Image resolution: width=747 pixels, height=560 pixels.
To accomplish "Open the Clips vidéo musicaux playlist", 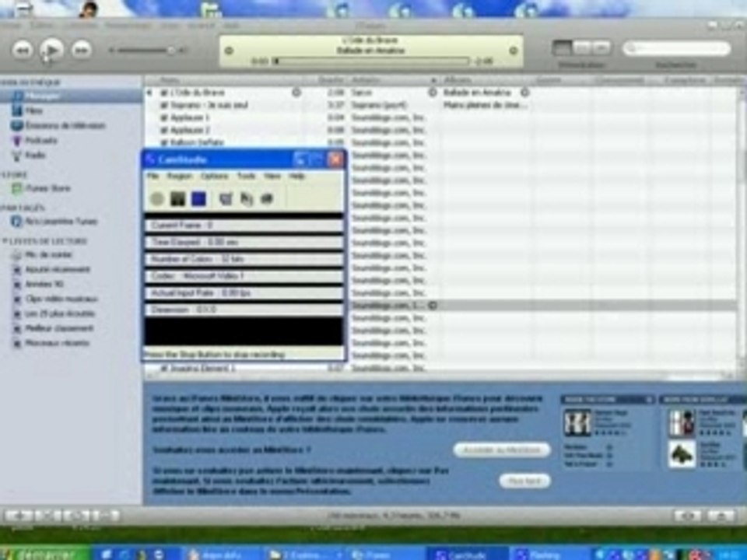I will [x=61, y=299].
